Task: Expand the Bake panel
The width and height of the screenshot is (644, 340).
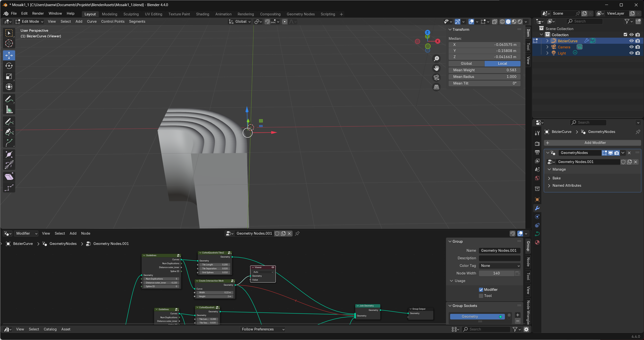Action: (x=556, y=178)
